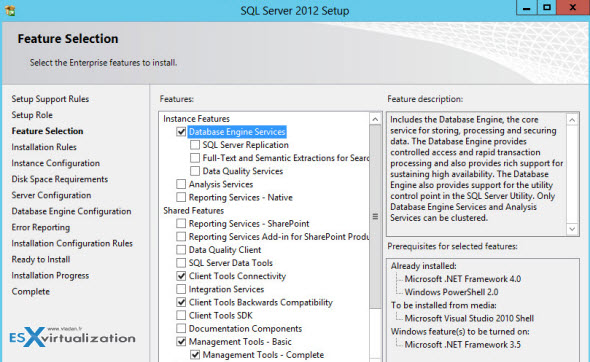This screenshot has height=362, width=590.
Task: Select the Error Reporting step
Action: [x=41, y=228]
